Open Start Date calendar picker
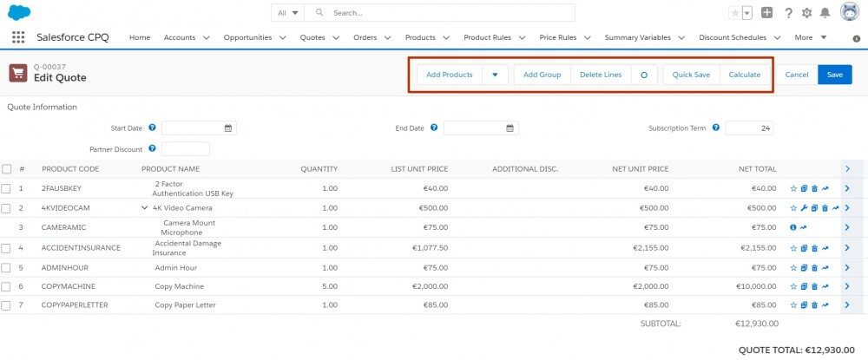The image size is (868, 360). tap(228, 128)
